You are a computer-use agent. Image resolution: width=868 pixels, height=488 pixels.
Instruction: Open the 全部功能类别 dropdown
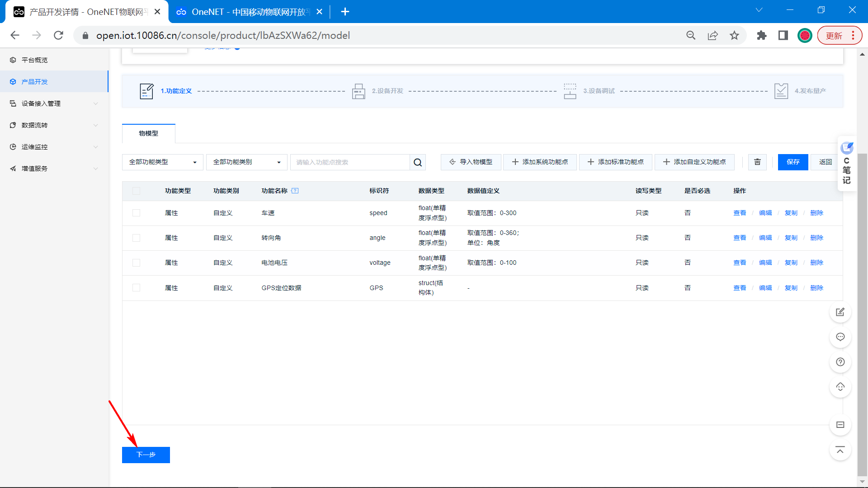[246, 162]
